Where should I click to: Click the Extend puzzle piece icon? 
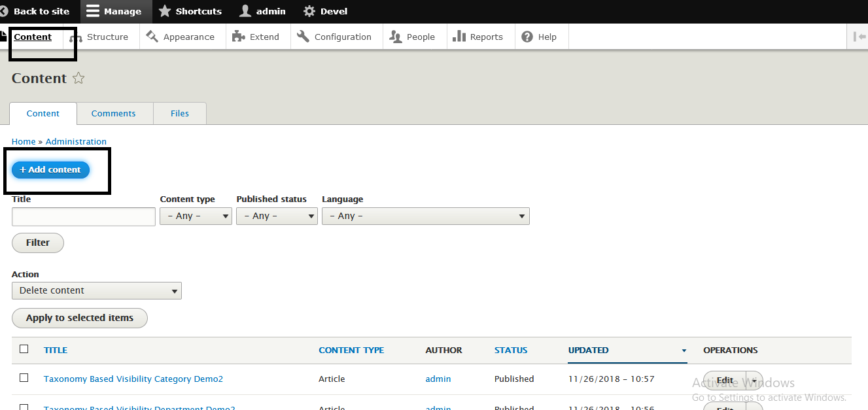tap(238, 37)
